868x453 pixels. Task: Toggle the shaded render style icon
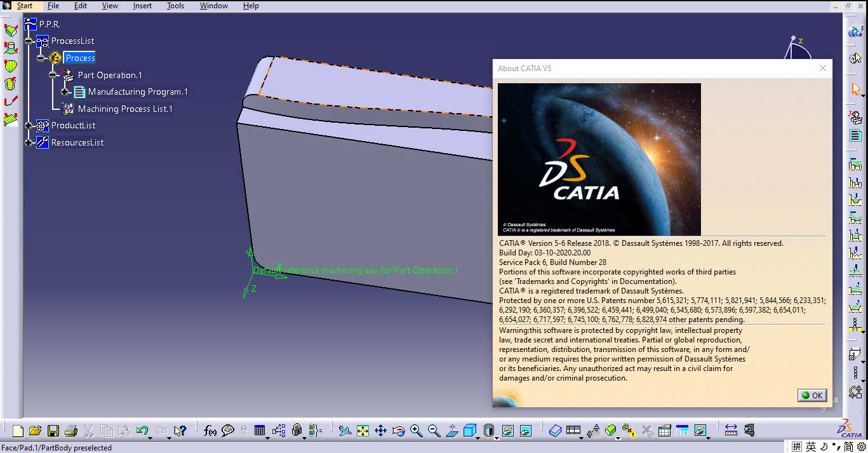click(x=489, y=430)
